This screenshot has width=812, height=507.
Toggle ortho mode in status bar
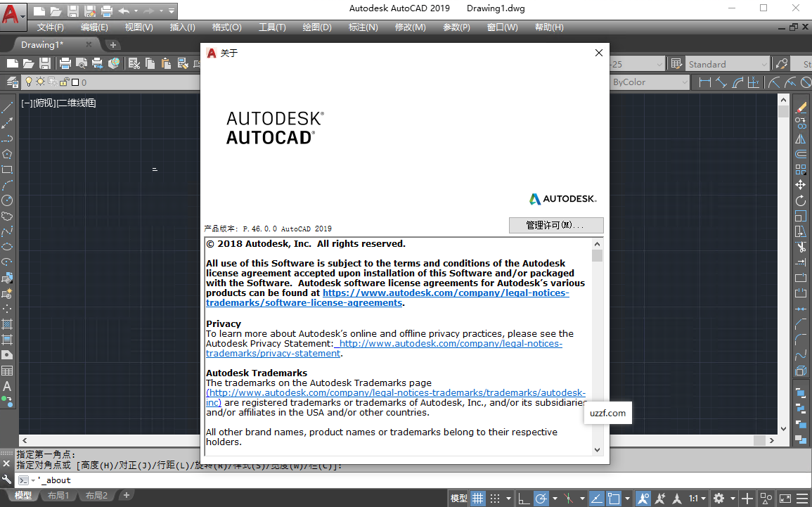(524, 498)
